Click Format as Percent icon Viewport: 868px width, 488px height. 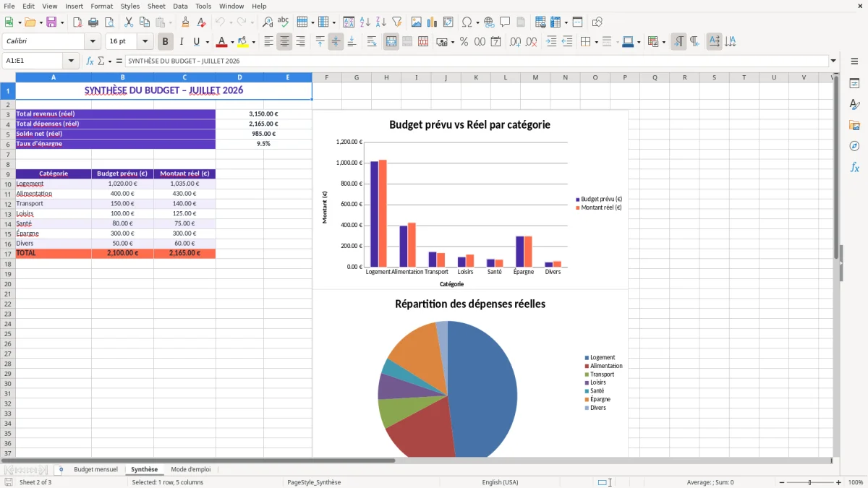pos(464,42)
